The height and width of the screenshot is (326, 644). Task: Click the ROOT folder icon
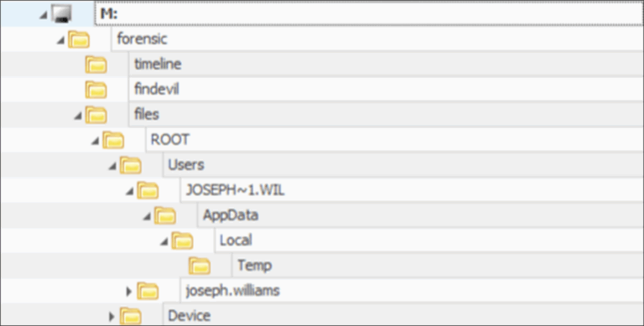click(113, 141)
